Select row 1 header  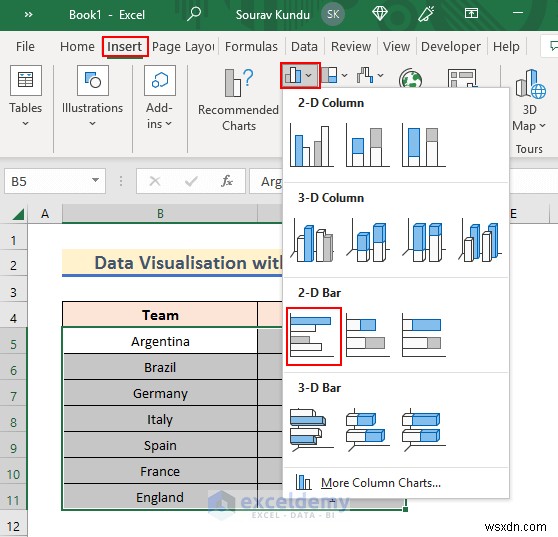14,240
